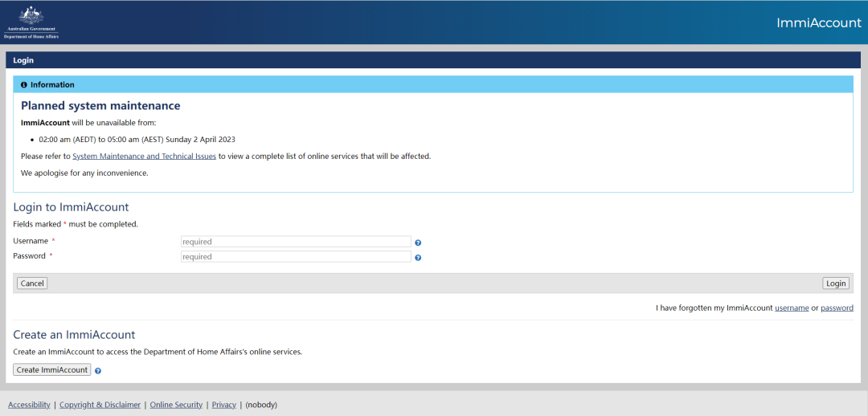Click the Cancel button
Image resolution: width=868 pixels, height=416 pixels.
click(32, 283)
